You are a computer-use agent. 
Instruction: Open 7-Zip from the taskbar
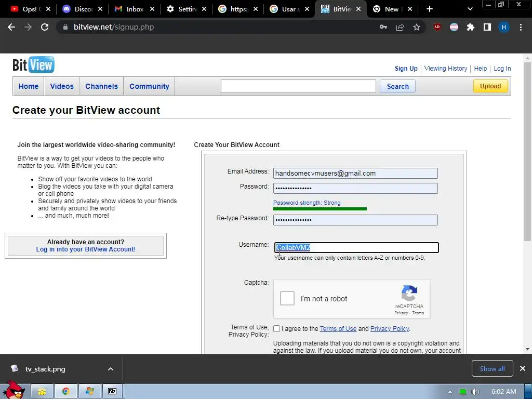click(x=112, y=392)
